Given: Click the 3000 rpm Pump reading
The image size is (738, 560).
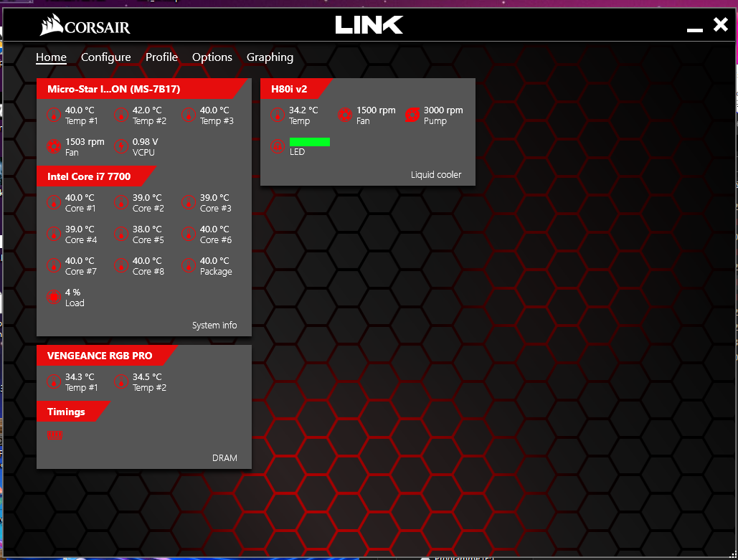Looking at the screenshot, I should pyautogui.click(x=443, y=110).
